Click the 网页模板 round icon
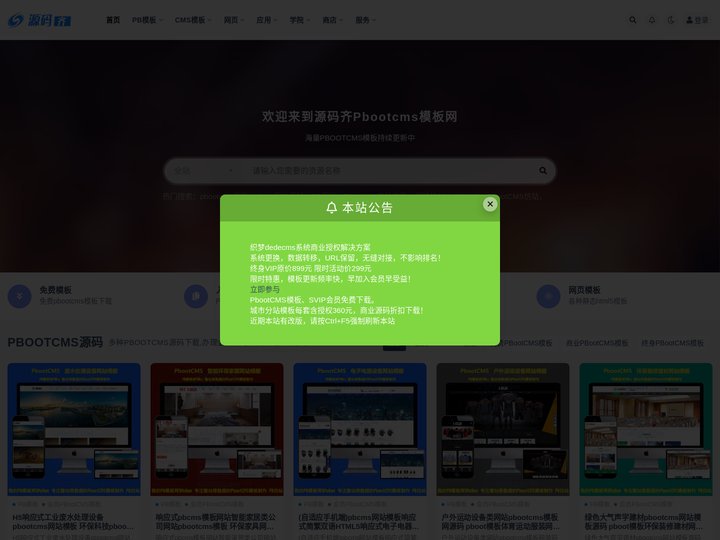 click(548, 296)
